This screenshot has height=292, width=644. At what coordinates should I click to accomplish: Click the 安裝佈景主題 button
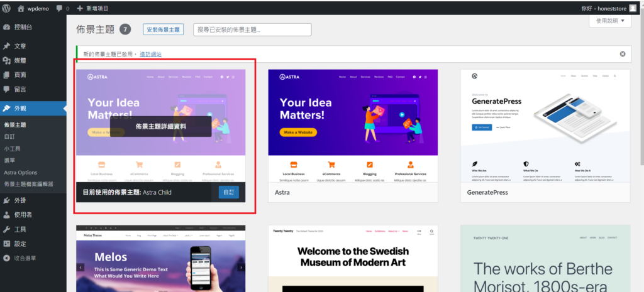(x=163, y=30)
